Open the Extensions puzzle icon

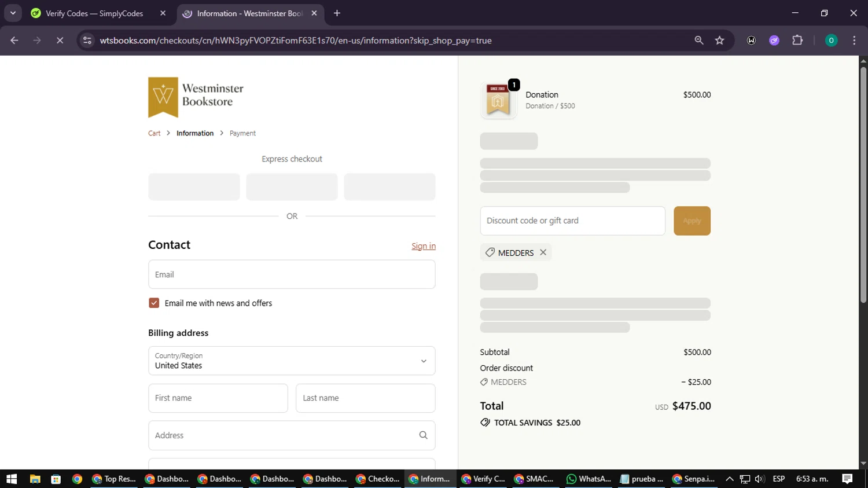[797, 41]
